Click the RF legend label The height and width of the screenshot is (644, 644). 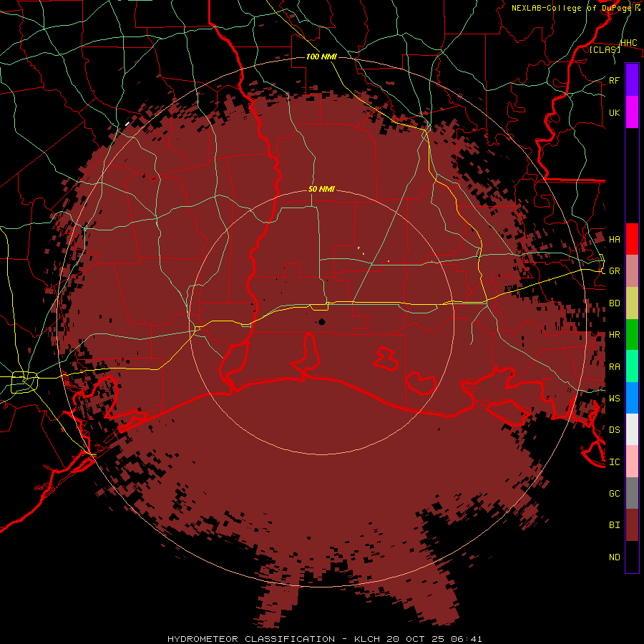click(614, 80)
